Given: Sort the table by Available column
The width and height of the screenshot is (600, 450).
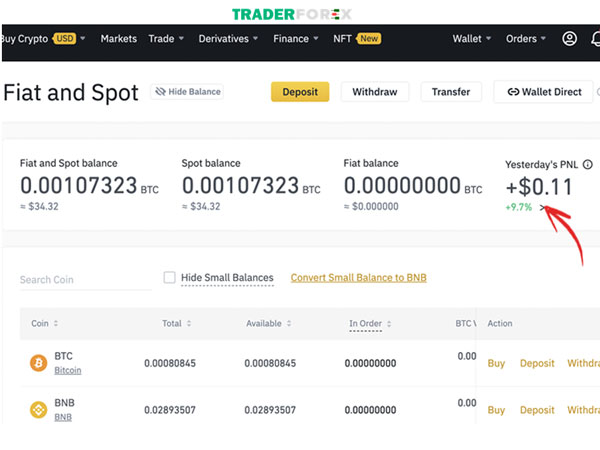Looking at the screenshot, I should tap(269, 323).
